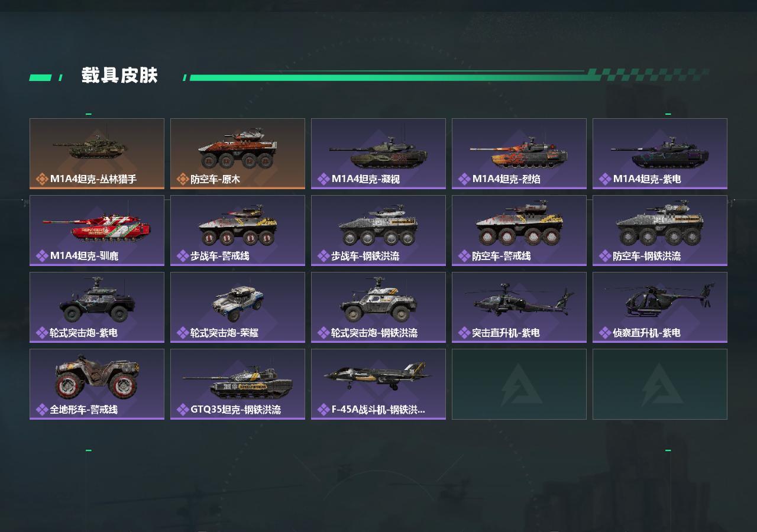Choose the 轮式突击炮-荣耀 skin
The width and height of the screenshot is (757, 532).
click(x=238, y=307)
